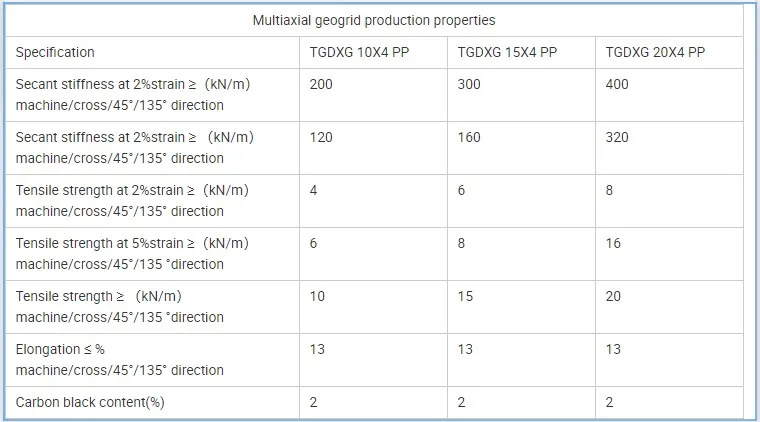The width and height of the screenshot is (760, 422).
Task: Select the cell with value 15
Action: click(x=466, y=296)
